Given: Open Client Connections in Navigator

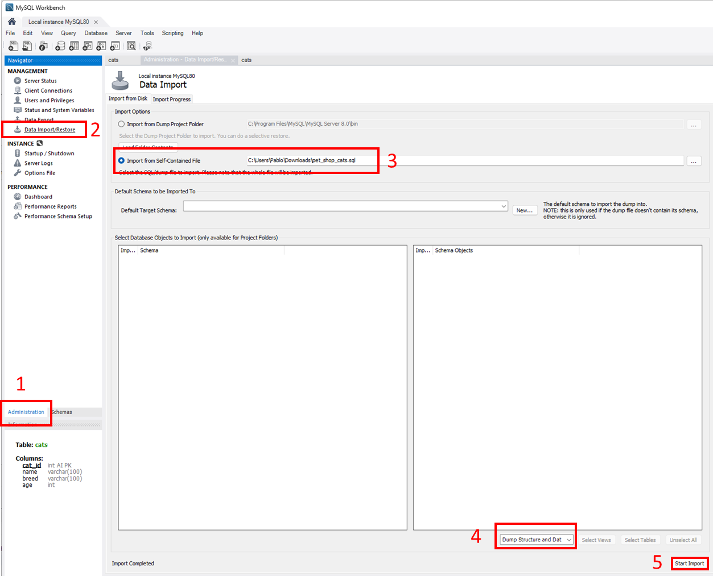Looking at the screenshot, I should 48,90.
